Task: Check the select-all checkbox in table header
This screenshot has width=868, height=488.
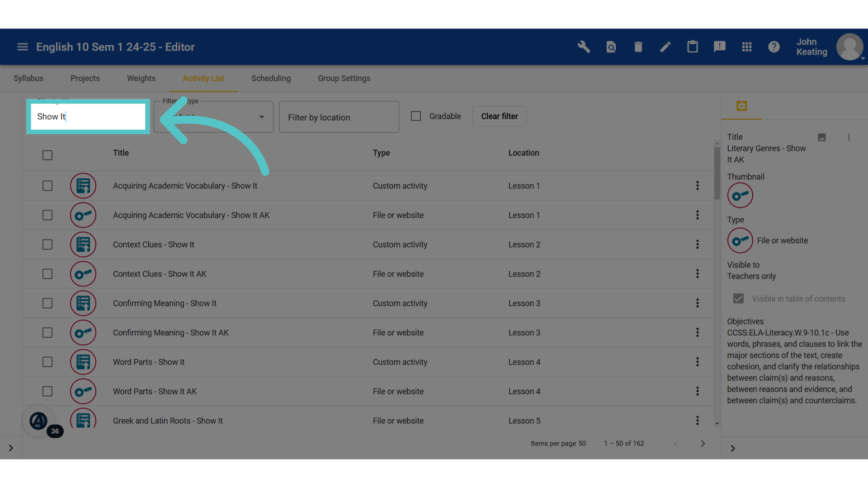Action: pyautogui.click(x=47, y=155)
